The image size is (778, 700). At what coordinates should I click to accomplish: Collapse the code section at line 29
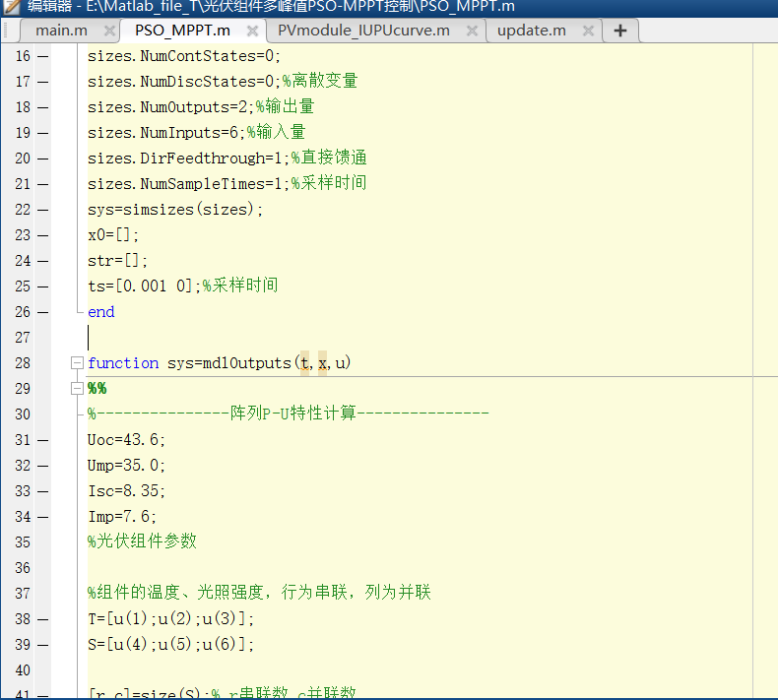tap(78, 389)
